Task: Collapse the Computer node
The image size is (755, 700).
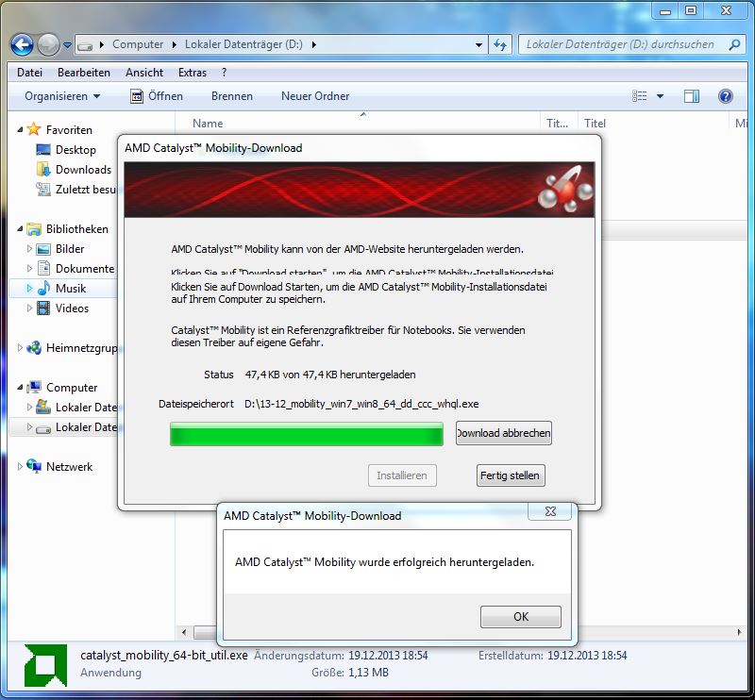Action: [20, 387]
